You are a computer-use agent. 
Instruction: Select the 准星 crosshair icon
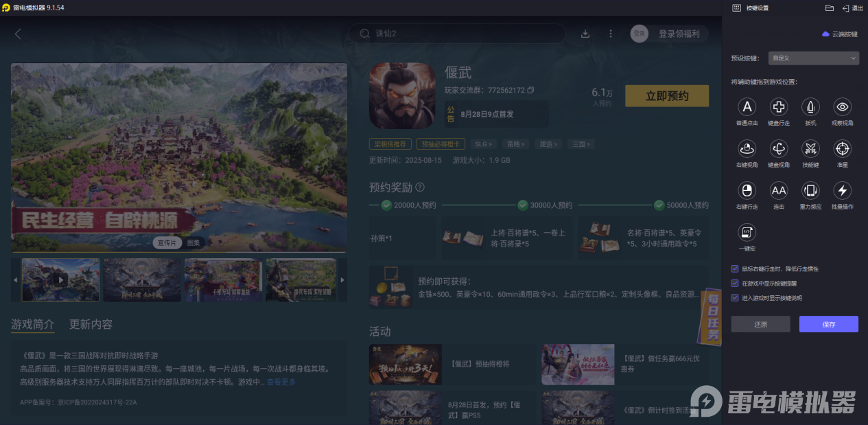843,148
